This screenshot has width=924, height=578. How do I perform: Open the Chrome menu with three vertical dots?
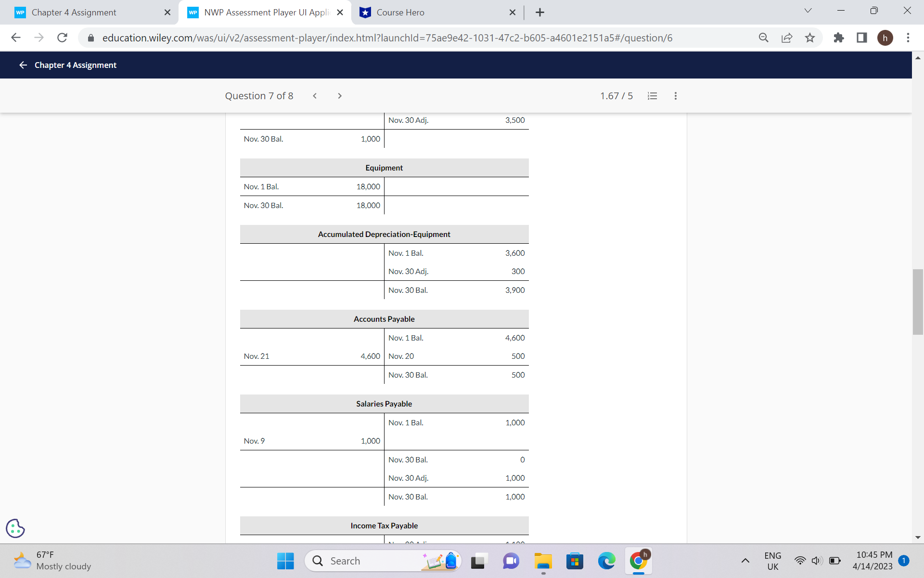pyautogui.click(x=909, y=38)
